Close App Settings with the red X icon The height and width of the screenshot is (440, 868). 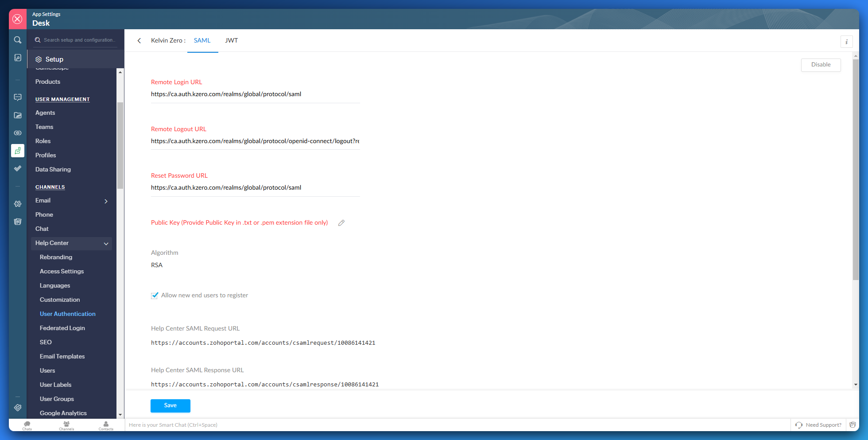pyautogui.click(x=17, y=19)
